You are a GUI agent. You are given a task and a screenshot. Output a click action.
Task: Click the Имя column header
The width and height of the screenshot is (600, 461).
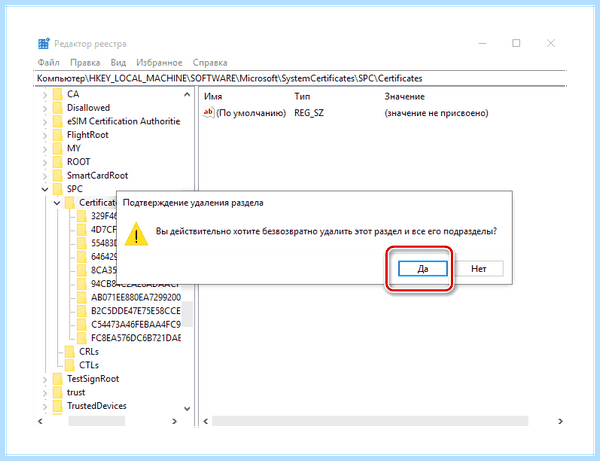pos(213,96)
